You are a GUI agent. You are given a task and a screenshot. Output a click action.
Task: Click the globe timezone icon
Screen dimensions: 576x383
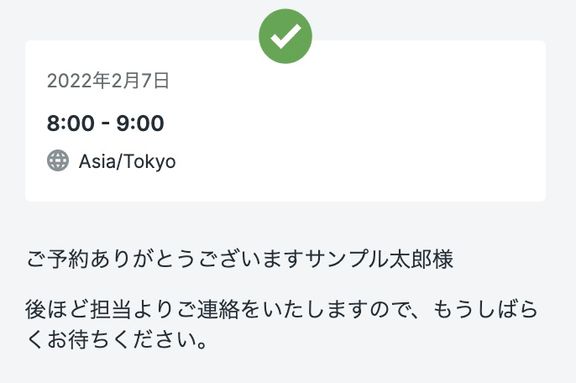(58, 160)
